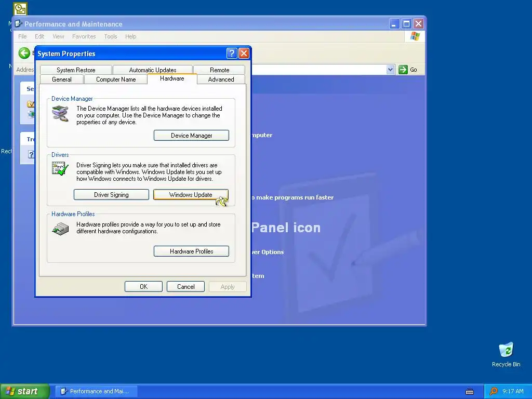Click the make programs run faster link
Image resolution: width=532 pixels, height=399 pixels.
[293, 197]
